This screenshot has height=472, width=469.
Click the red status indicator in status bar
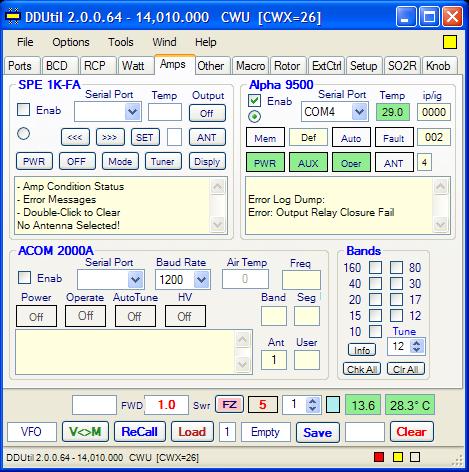[x=379, y=457]
